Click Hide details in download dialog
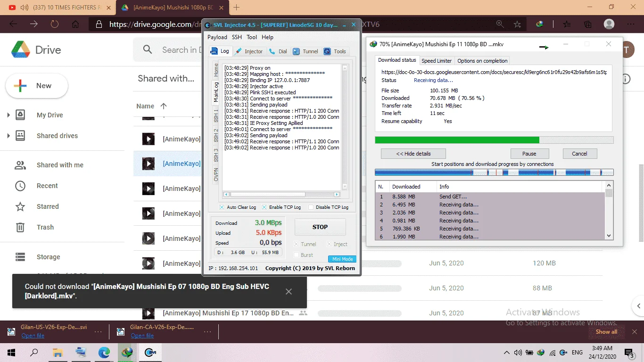Screen dimensions: 644x362 pos(413,154)
